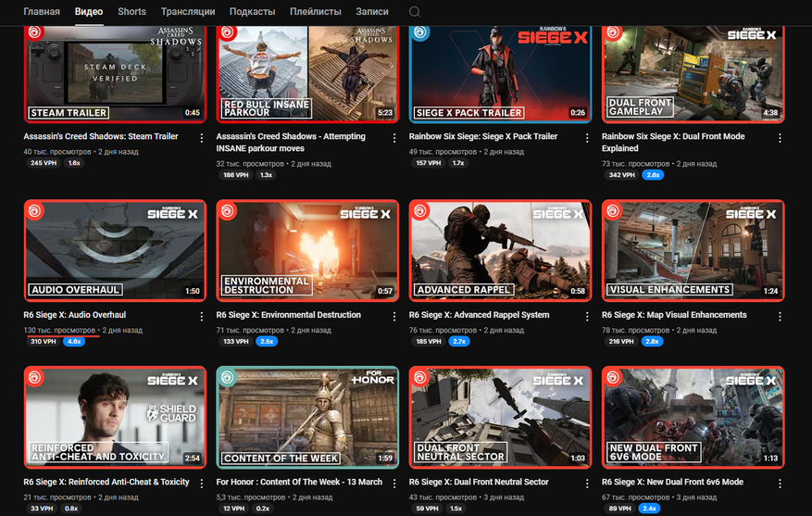Open options menu for Advanced Rappel System video
This screenshot has width=812, height=516.
point(587,316)
